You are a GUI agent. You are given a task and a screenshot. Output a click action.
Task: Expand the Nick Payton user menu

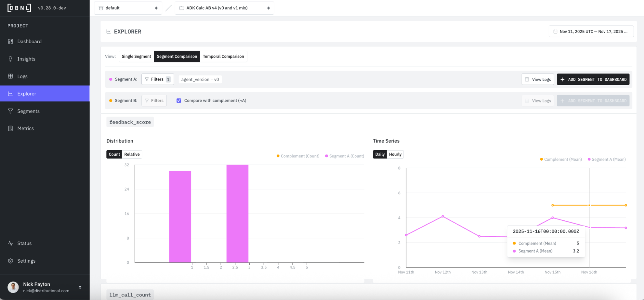(x=80, y=287)
